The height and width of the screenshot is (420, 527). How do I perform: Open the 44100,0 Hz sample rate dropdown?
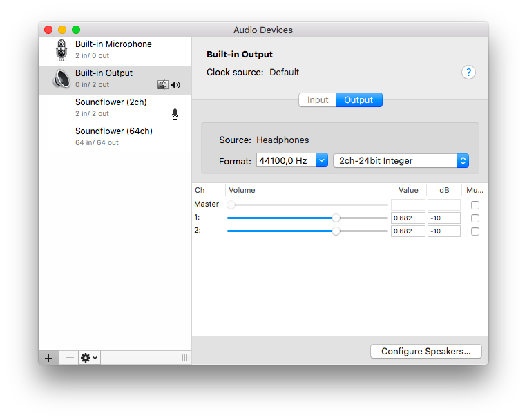pyautogui.click(x=321, y=160)
